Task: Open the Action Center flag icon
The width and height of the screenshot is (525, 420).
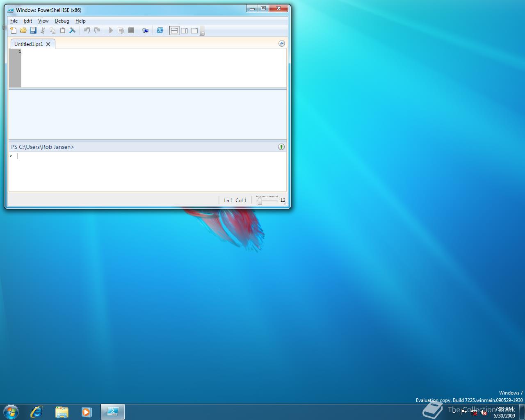Action: point(464,412)
